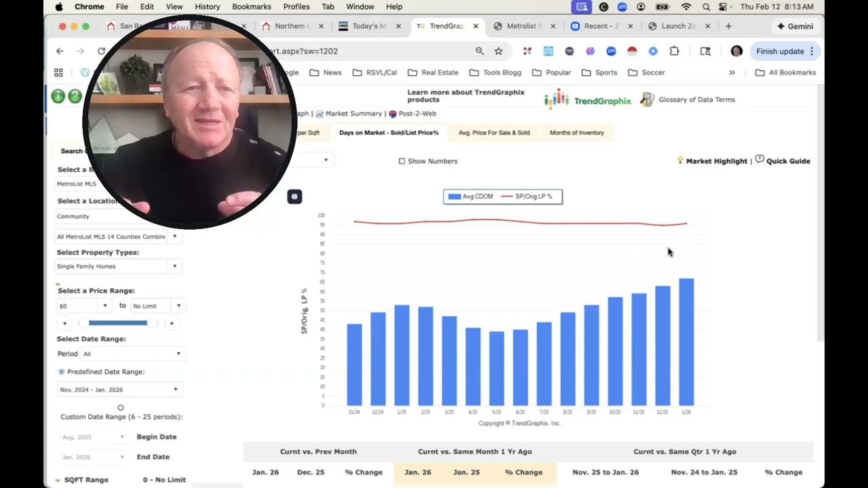
Task: Open the Single Family Homes property type dropdown
Action: [x=118, y=266]
